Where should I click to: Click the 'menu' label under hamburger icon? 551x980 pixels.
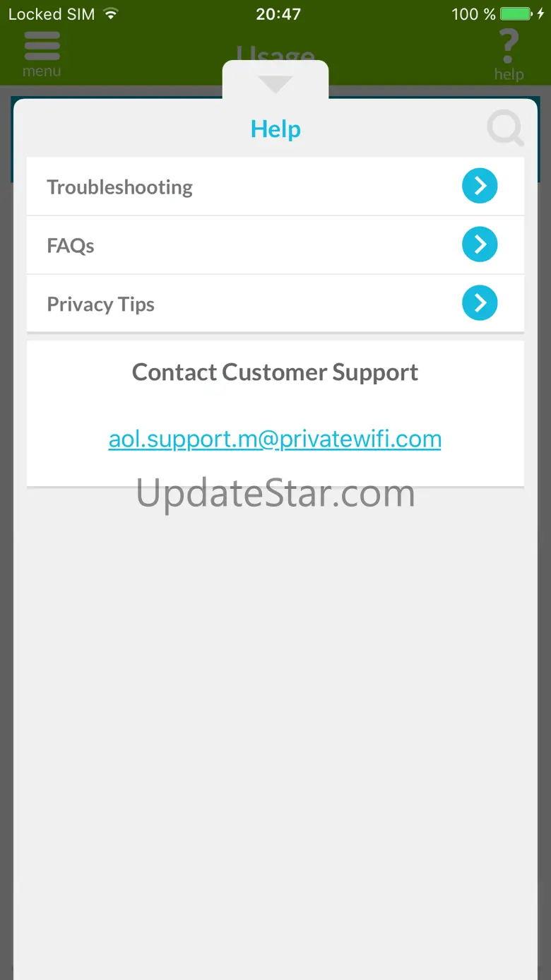[x=42, y=71]
